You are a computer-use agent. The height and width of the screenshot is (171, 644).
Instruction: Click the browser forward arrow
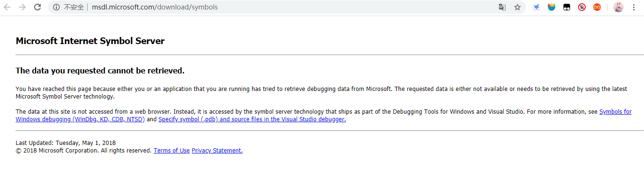pos(22,7)
